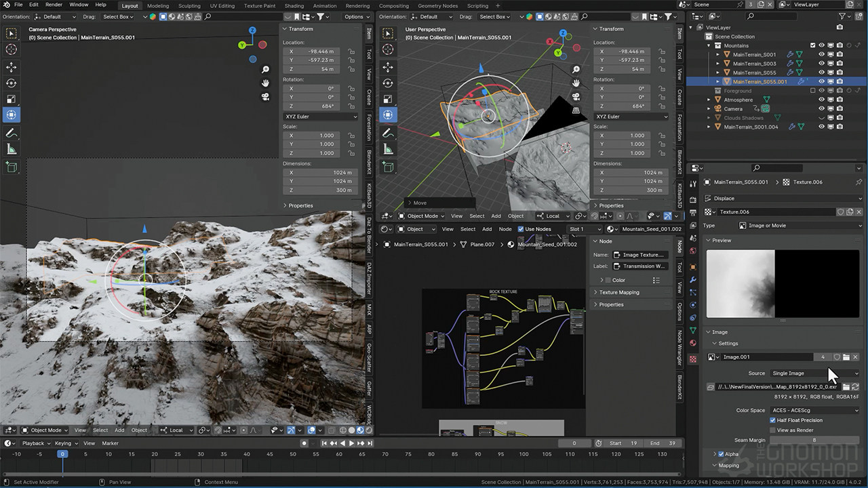The image size is (868, 488).
Task: Click the zoom magnifier in left viewport
Action: [x=266, y=70]
